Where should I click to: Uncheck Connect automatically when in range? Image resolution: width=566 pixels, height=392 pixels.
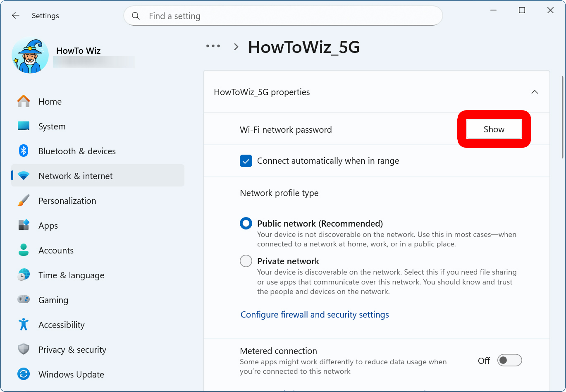(246, 161)
